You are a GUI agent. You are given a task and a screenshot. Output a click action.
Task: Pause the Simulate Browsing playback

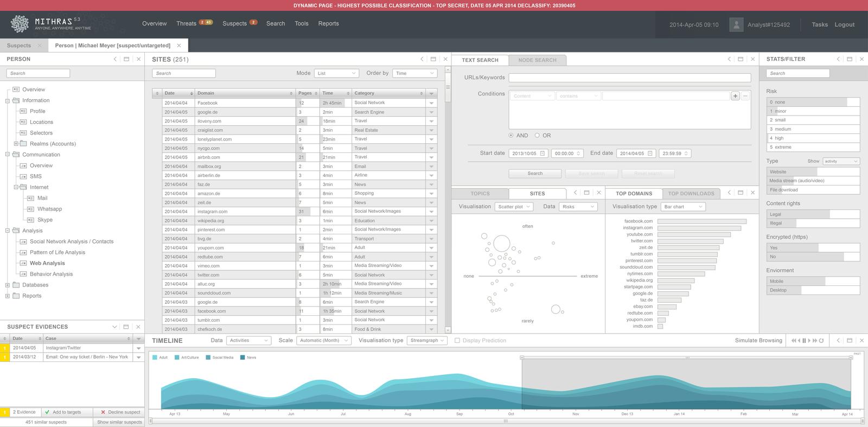pyautogui.click(x=804, y=341)
